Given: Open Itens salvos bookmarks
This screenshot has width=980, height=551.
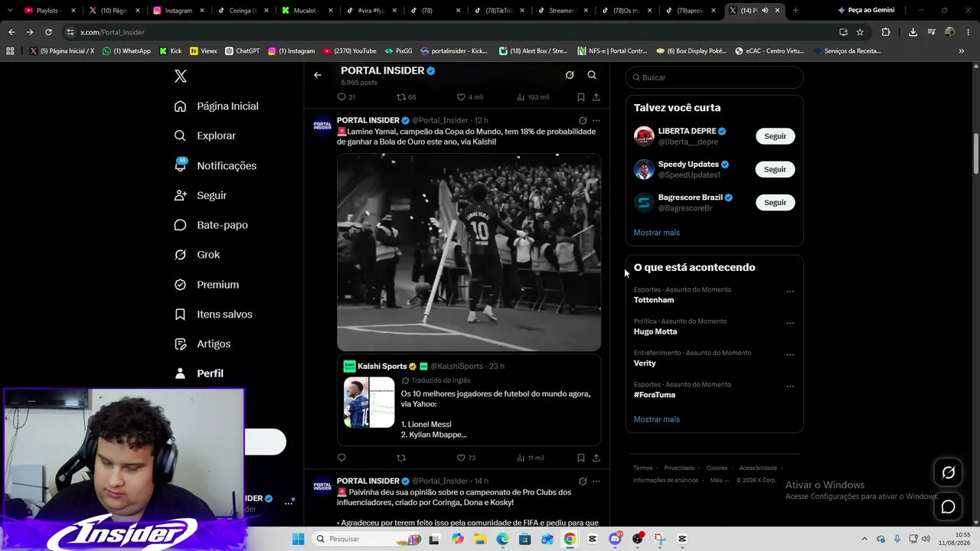Looking at the screenshot, I should pyautogui.click(x=213, y=315).
